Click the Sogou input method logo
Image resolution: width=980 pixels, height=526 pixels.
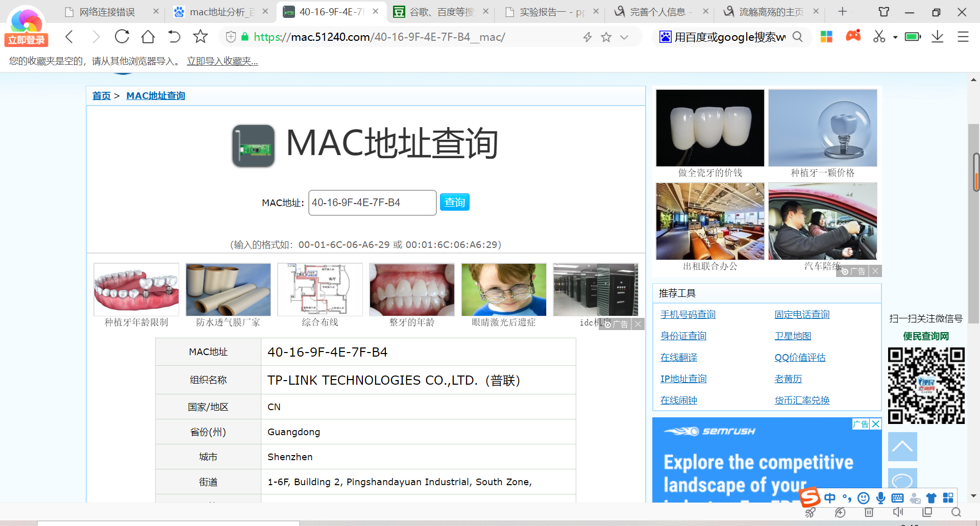[x=810, y=497]
